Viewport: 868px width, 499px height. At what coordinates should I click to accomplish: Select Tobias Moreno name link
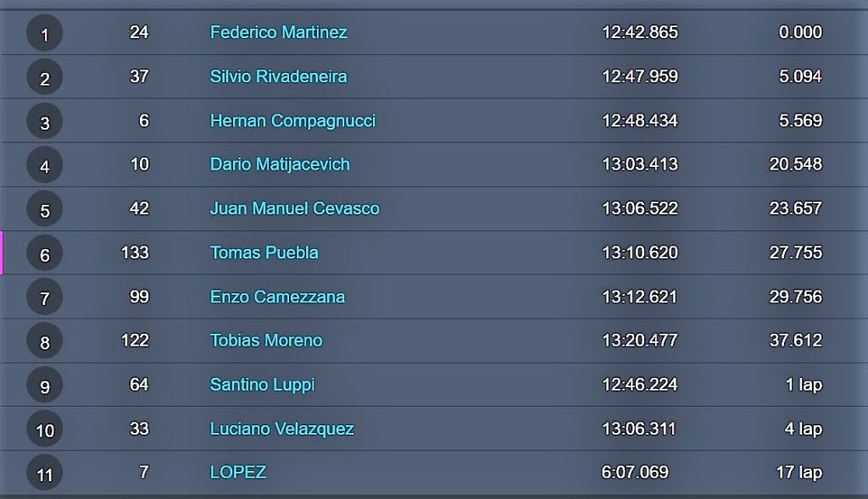[x=265, y=341]
